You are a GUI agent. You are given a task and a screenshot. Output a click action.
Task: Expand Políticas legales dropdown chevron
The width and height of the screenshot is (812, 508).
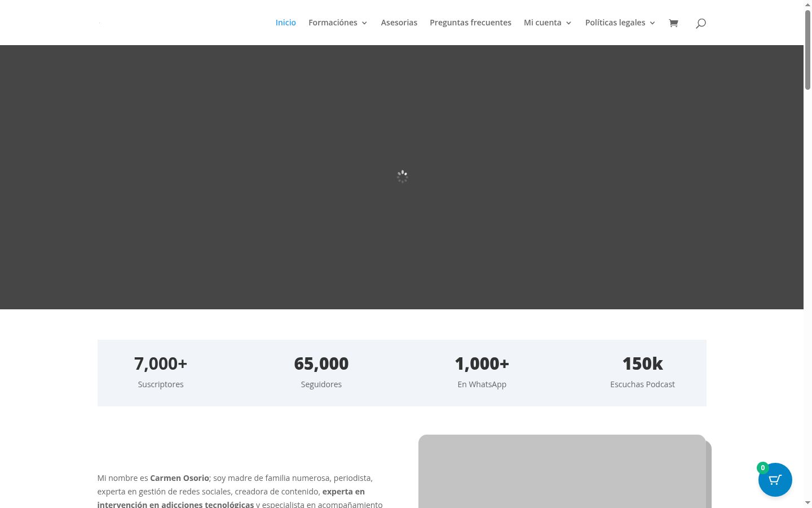(652, 23)
